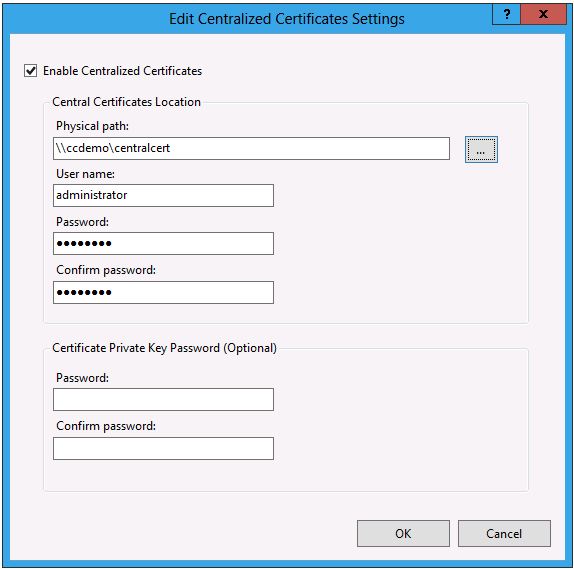Screen dimensions: 574x569
Task: Click the User name label
Action: tap(85, 174)
